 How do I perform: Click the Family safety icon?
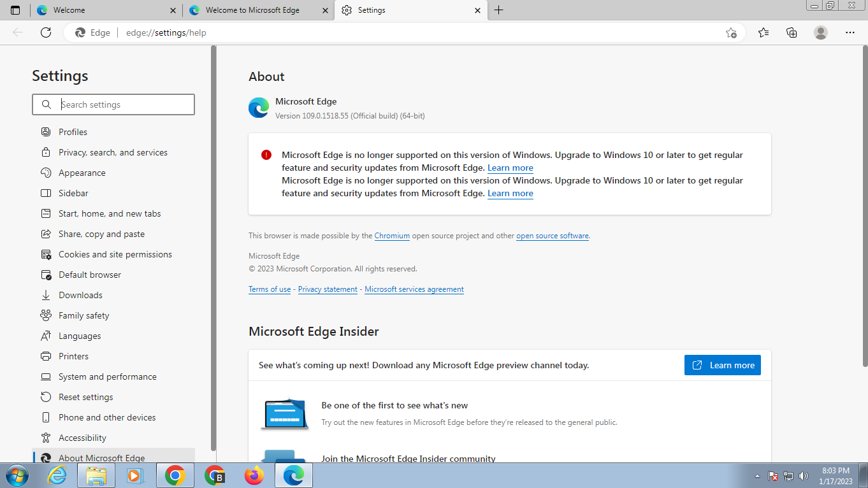(x=46, y=315)
